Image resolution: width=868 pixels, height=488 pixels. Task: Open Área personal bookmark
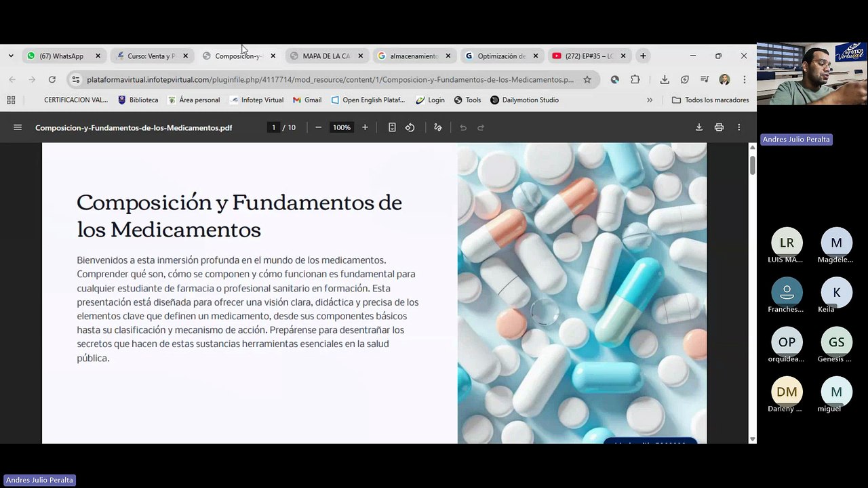194,100
